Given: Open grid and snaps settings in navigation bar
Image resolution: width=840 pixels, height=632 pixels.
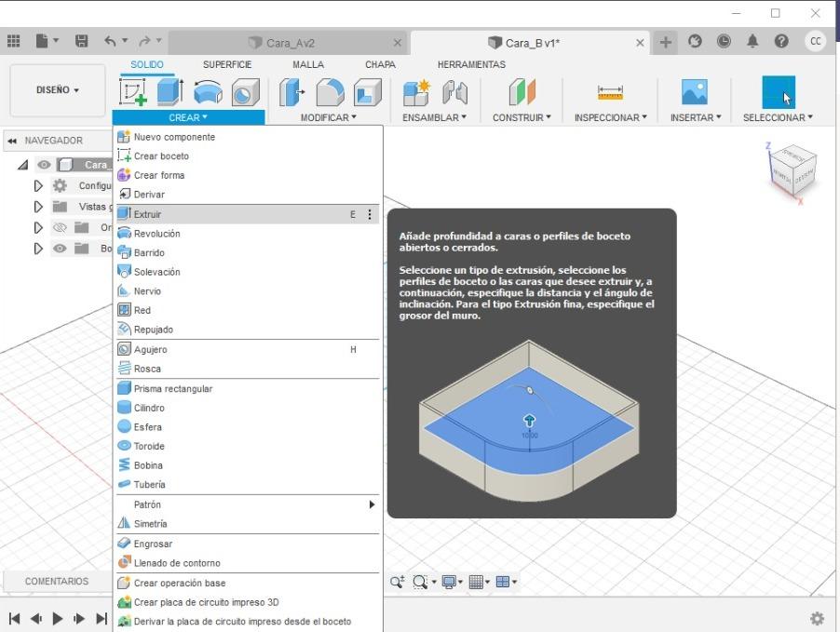Looking at the screenshot, I should click(479, 582).
